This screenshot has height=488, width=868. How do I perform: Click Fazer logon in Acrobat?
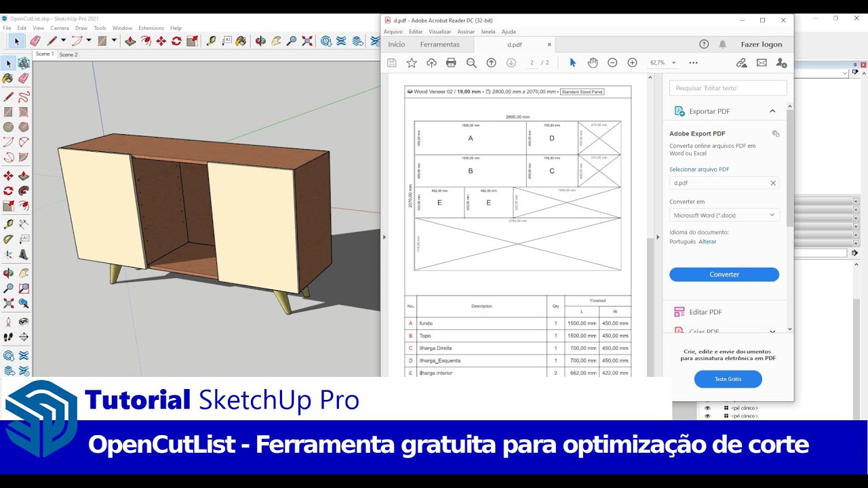(x=762, y=45)
